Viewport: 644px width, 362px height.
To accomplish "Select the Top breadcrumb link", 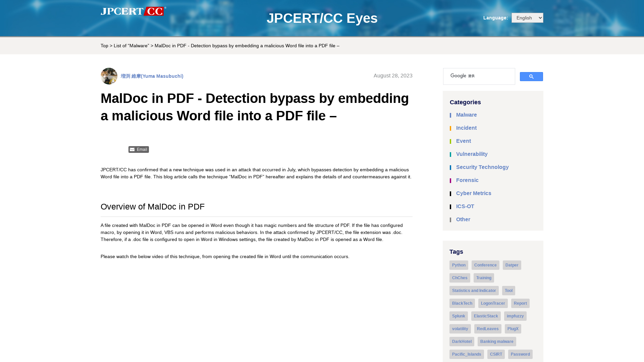I will point(104,46).
